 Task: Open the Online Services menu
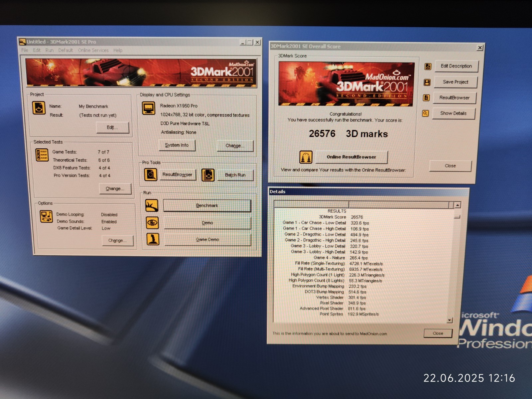[x=93, y=50]
